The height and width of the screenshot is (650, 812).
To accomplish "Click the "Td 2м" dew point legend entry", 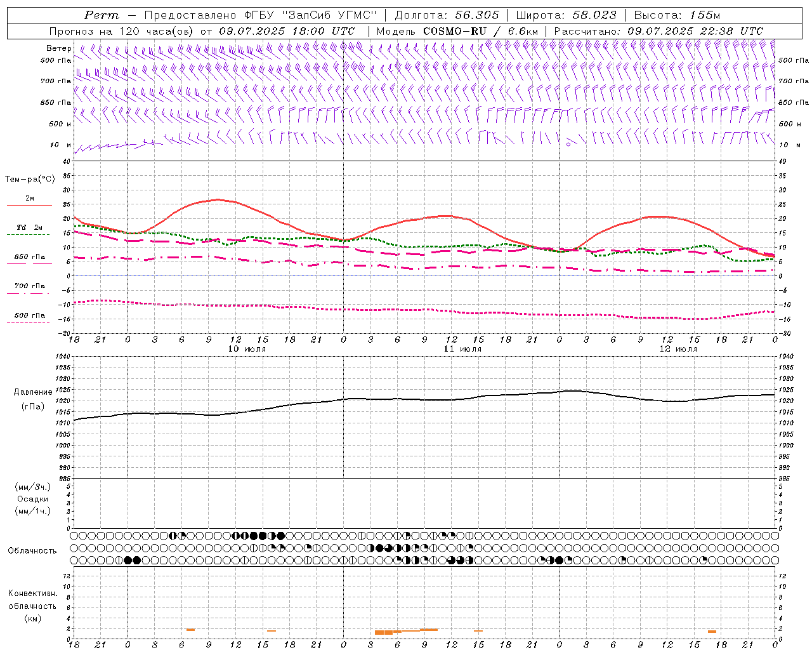I will tap(30, 227).
